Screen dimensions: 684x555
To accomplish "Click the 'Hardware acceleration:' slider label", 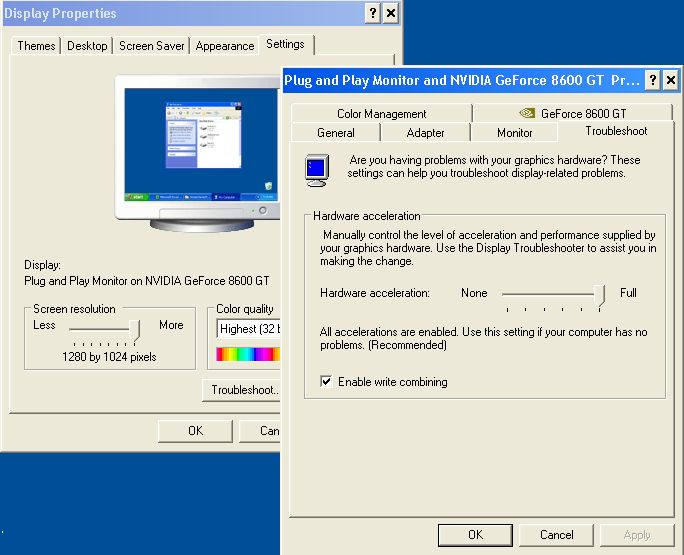I will pyautogui.click(x=375, y=293).
